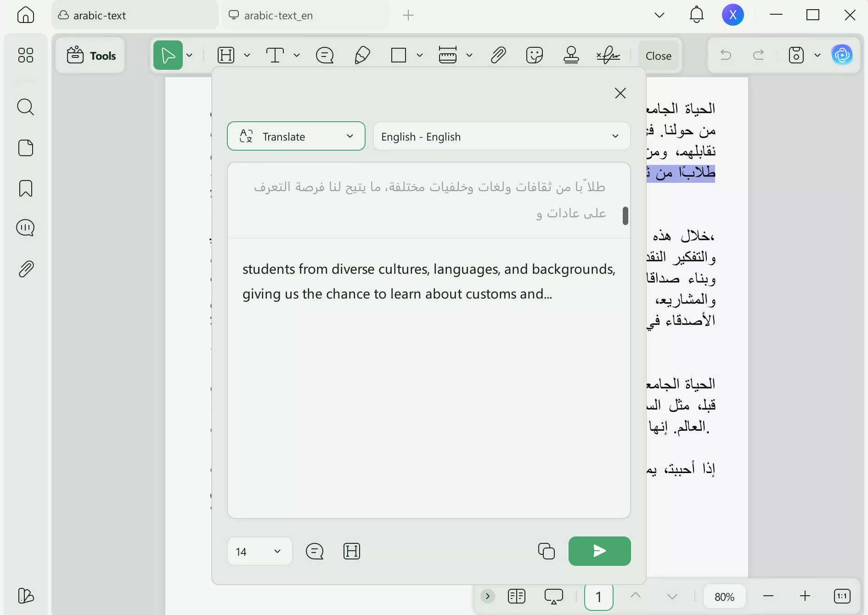Click the Close button on the toolbar
868x615 pixels.
click(659, 55)
